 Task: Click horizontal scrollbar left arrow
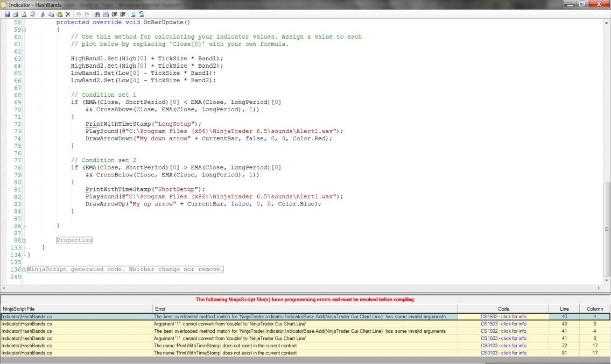coord(4,288)
